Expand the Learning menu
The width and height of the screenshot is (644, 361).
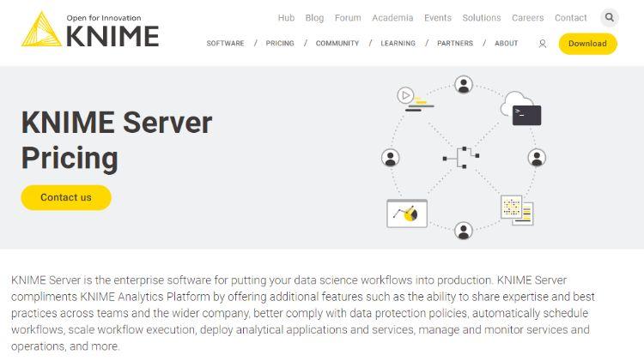point(398,44)
